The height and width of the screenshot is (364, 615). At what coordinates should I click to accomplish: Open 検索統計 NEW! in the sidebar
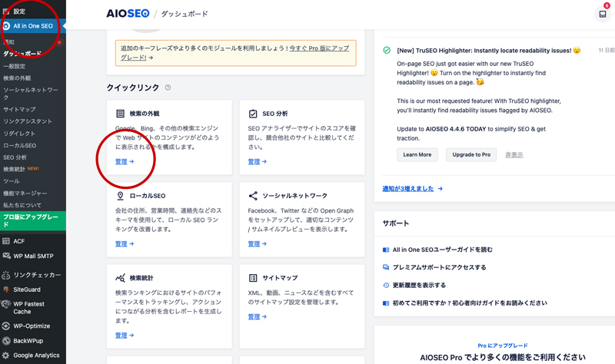tap(22, 169)
